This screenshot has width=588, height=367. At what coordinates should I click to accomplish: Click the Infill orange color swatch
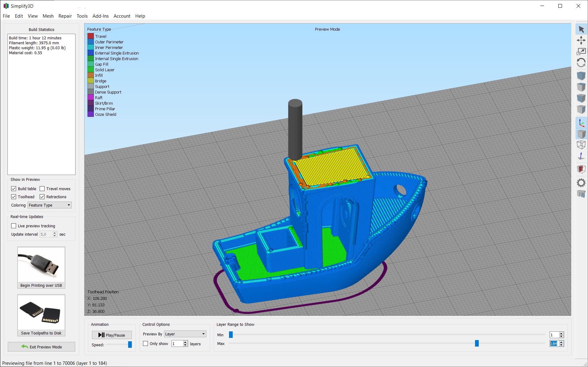click(x=90, y=75)
